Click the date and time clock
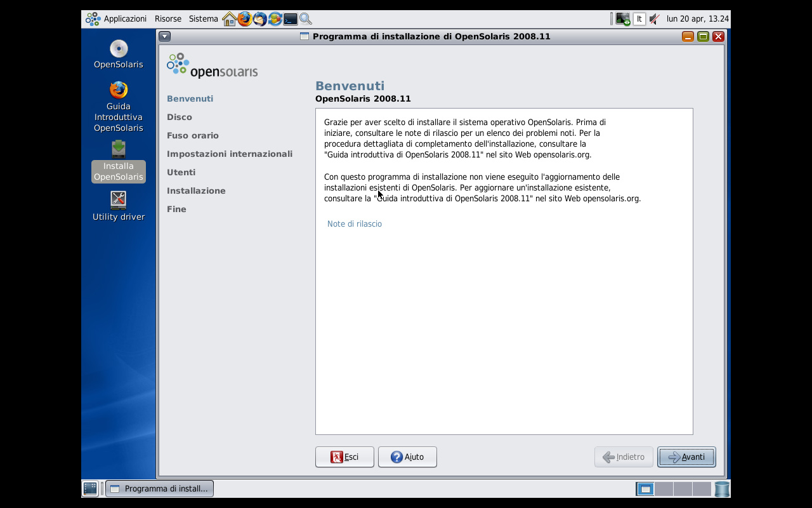This screenshot has height=508, width=812. point(697,19)
